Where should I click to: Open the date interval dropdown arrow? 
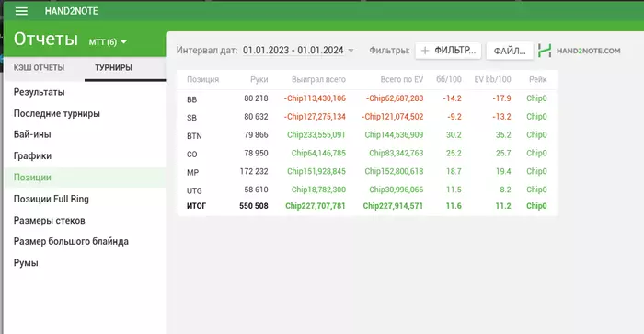tap(351, 51)
